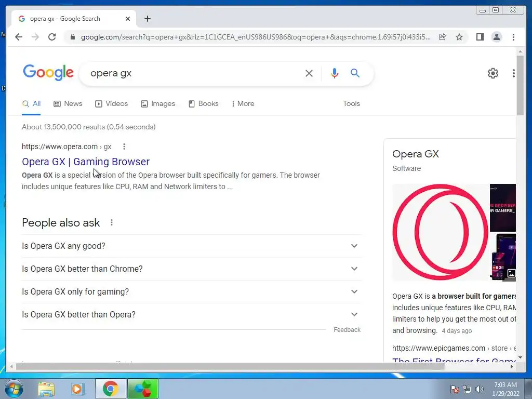
Task: Reload the current page
Action: click(52, 37)
